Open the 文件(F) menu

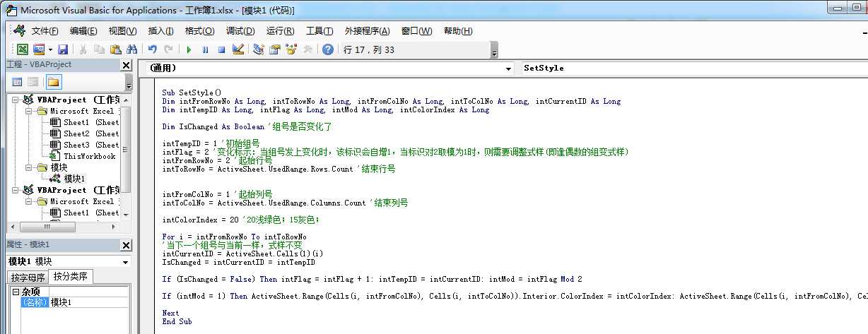[45, 31]
